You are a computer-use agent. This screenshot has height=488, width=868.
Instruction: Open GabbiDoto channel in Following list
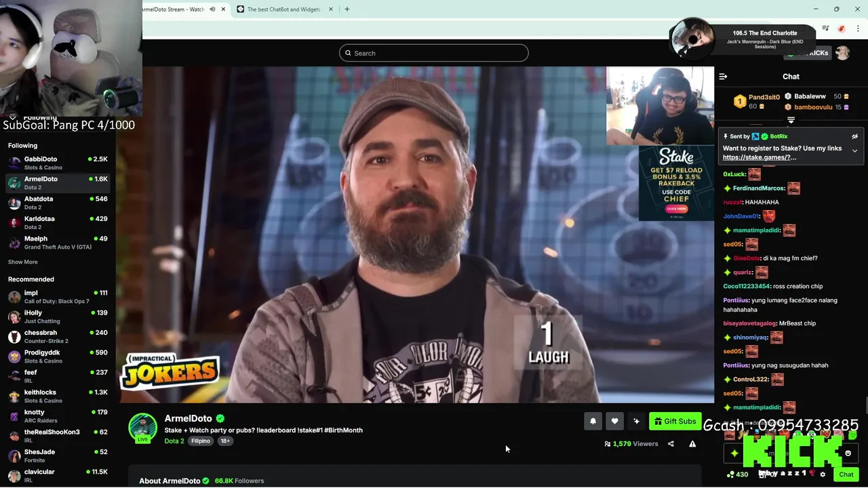pyautogui.click(x=58, y=163)
